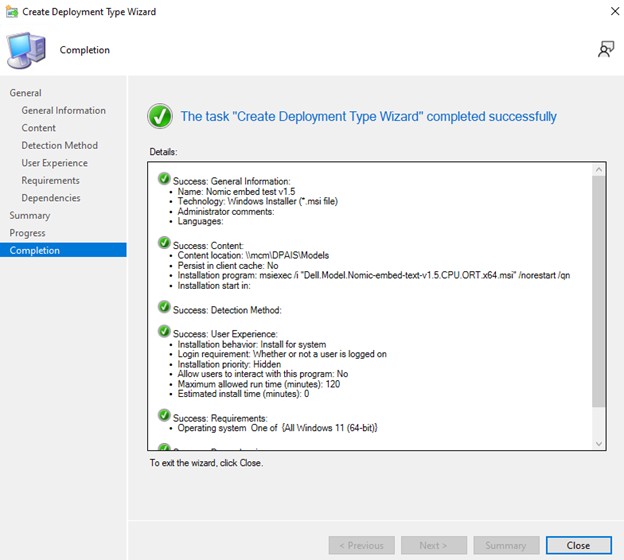The width and height of the screenshot is (624, 560).
Task: Click the details vertical scrollbar thumb
Action: (x=599, y=291)
